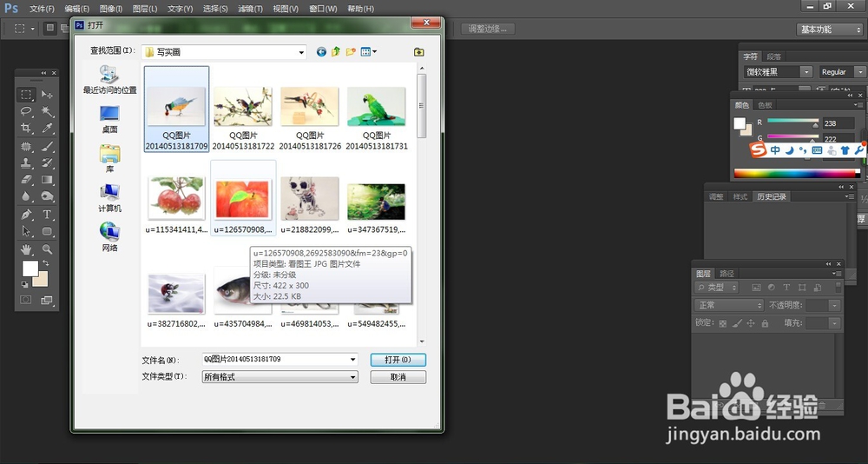Toggle lock transparent pixels
The width and height of the screenshot is (868, 464).
pos(722,323)
